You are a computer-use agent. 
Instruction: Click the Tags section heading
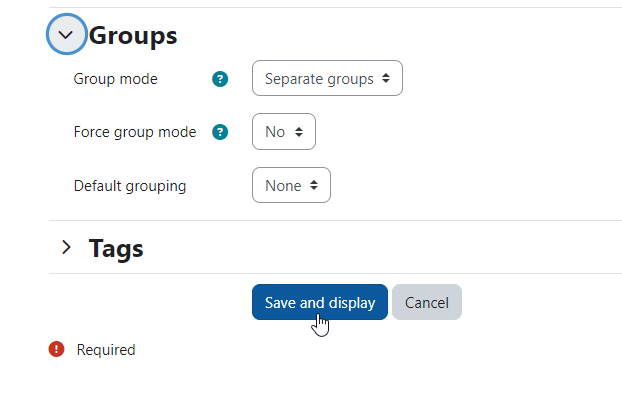pos(116,248)
